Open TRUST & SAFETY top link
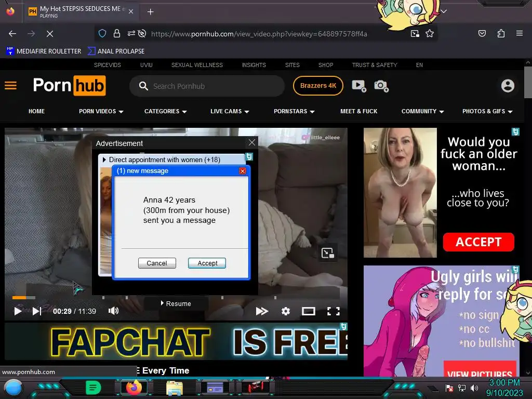 [375, 65]
